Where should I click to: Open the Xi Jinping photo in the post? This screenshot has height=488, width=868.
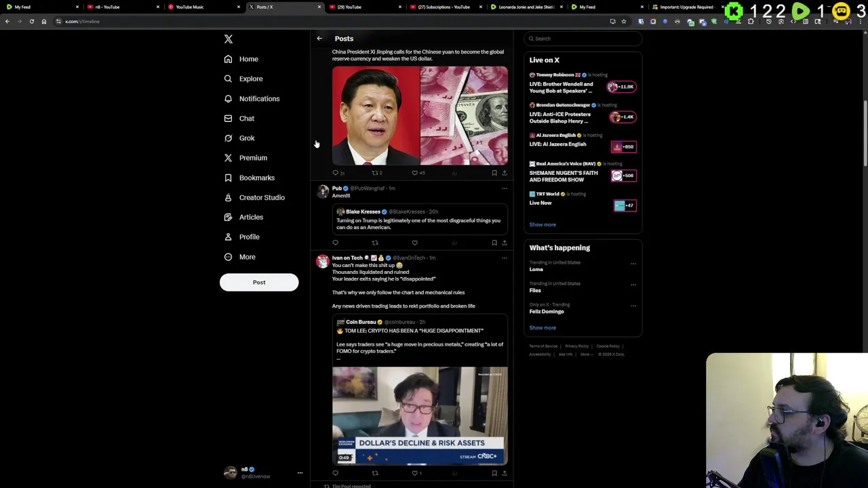coord(375,116)
